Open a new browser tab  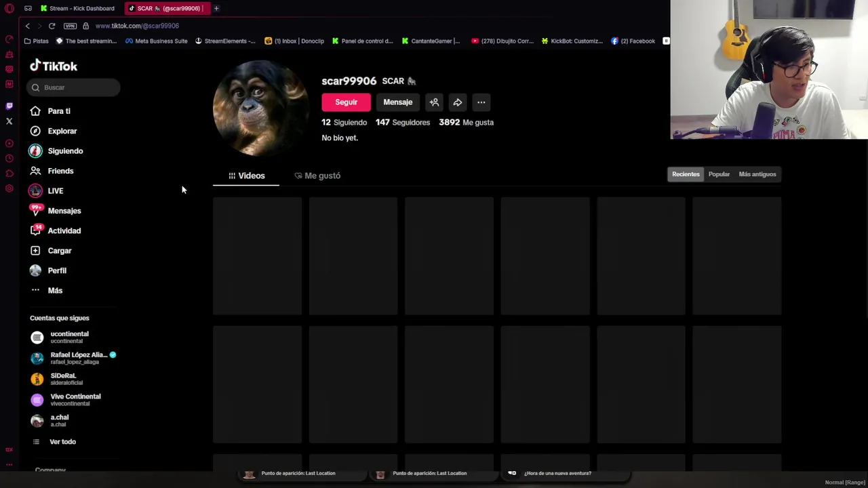click(x=216, y=8)
